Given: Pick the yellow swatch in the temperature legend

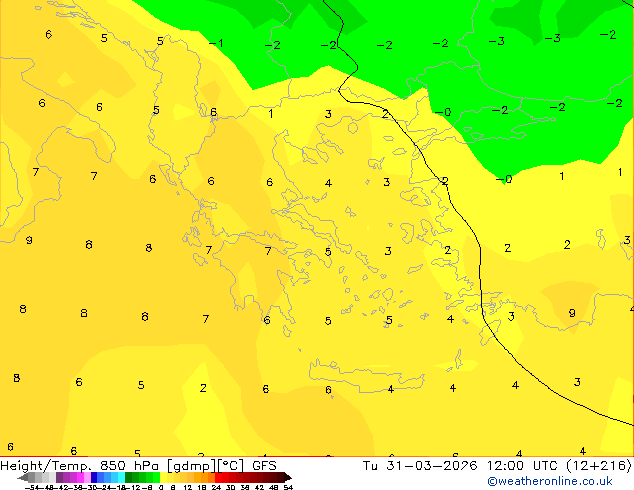Looking at the screenshot, I should 163,478.
